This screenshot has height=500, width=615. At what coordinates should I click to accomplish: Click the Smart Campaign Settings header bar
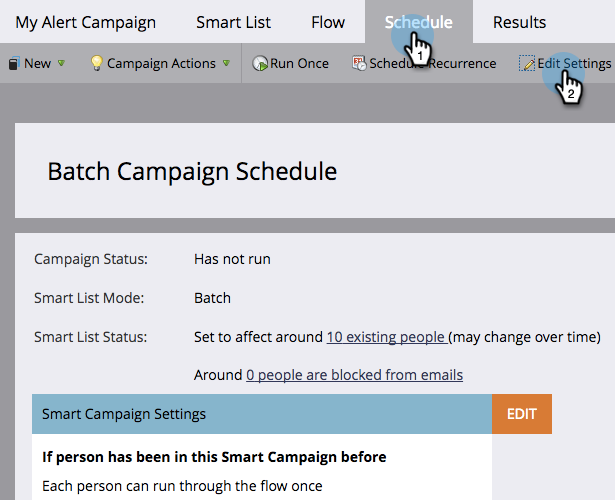261,414
